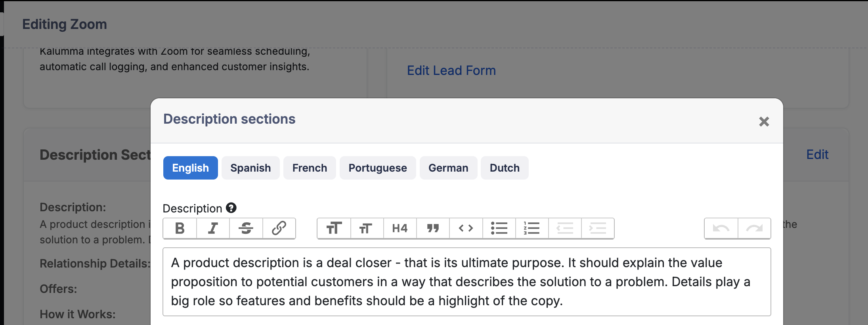The height and width of the screenshot is (325, 868).
Task: Insert a link with the chain icon
Action: pyautogui.click(x=279, y=228)
